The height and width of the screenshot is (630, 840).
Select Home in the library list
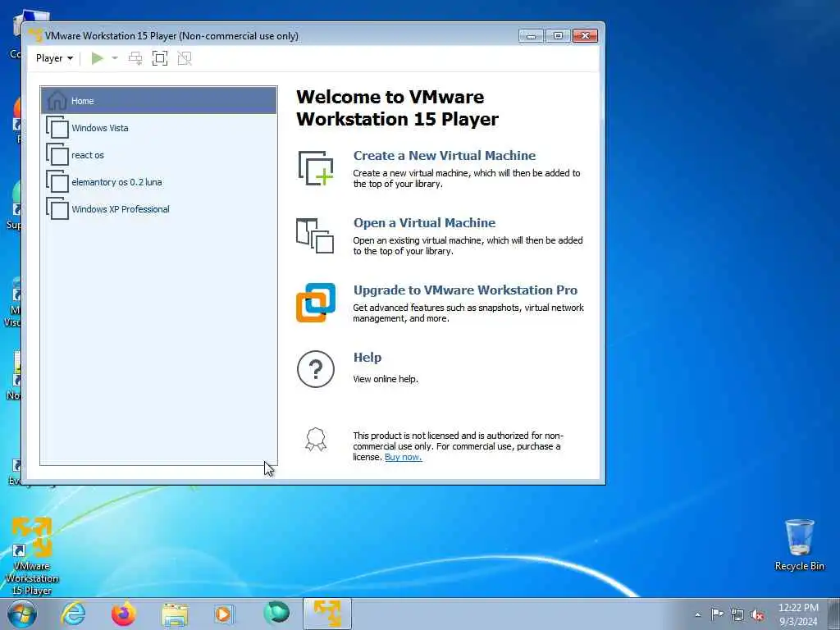158,100
